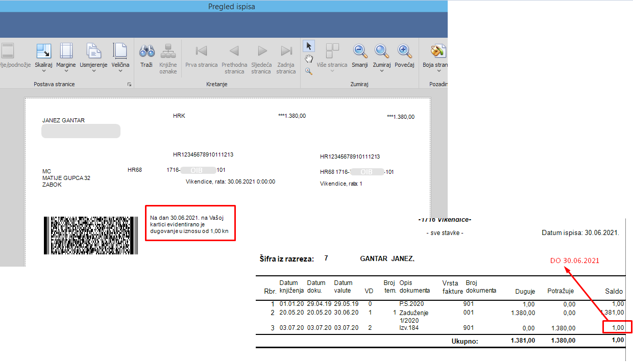This screenshot has width=633, height=364.
Task: Click the Smanji zoom out icon
Action: [x=360, y=51]
